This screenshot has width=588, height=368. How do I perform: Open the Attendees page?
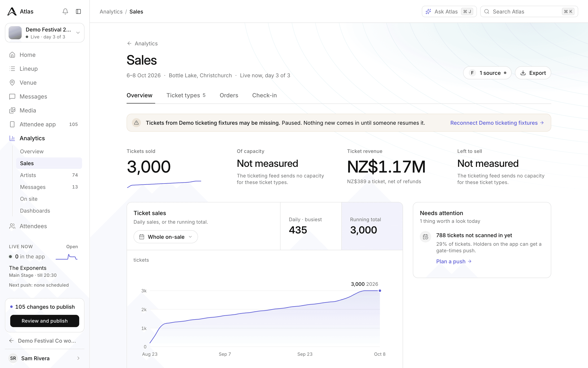(x=45, y=226)
